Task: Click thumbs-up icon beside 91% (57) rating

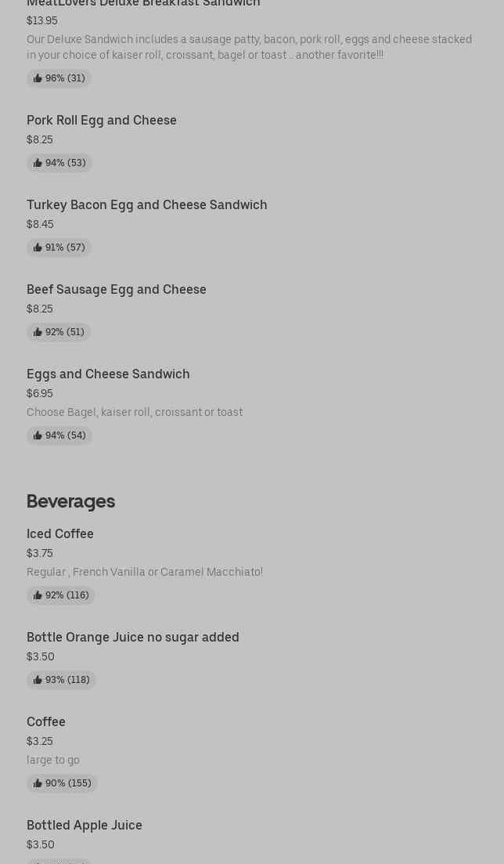Action: [x=38, y=248]
